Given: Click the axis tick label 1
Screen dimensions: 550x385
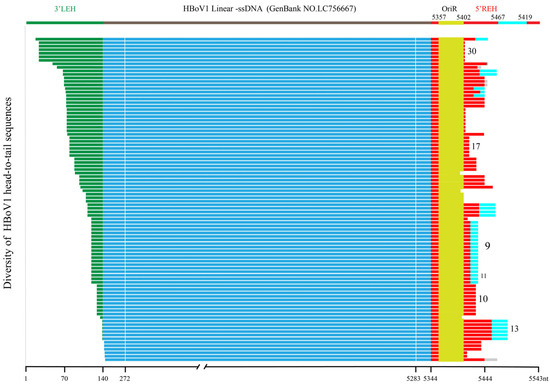Looking at the screenshot, I should coord(26,379).
